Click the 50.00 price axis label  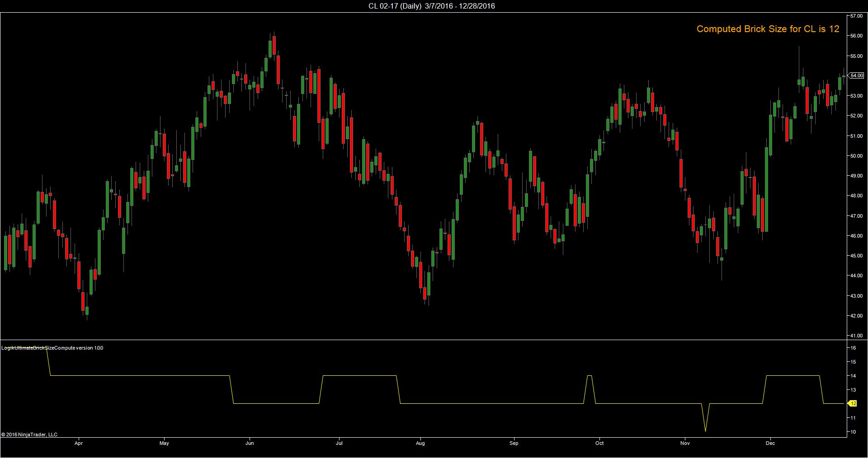(x=856, y=156)
